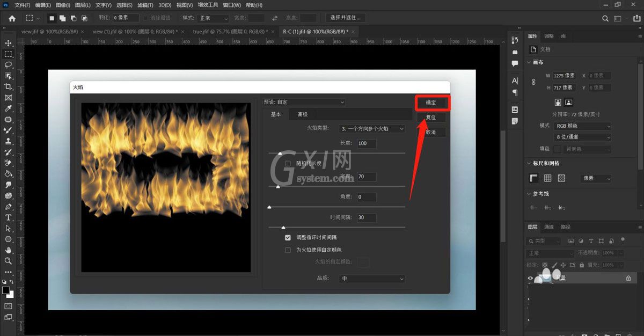Hide the layer using its eye icon
The width and height of the screenshot is (644, 336).
(x=530, y=278)
